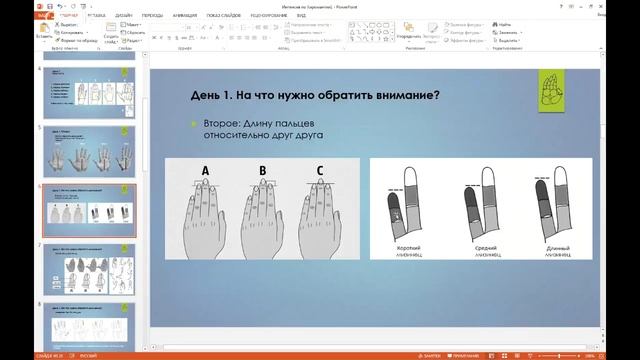Open the numbered list dropdown

point(249,27)
